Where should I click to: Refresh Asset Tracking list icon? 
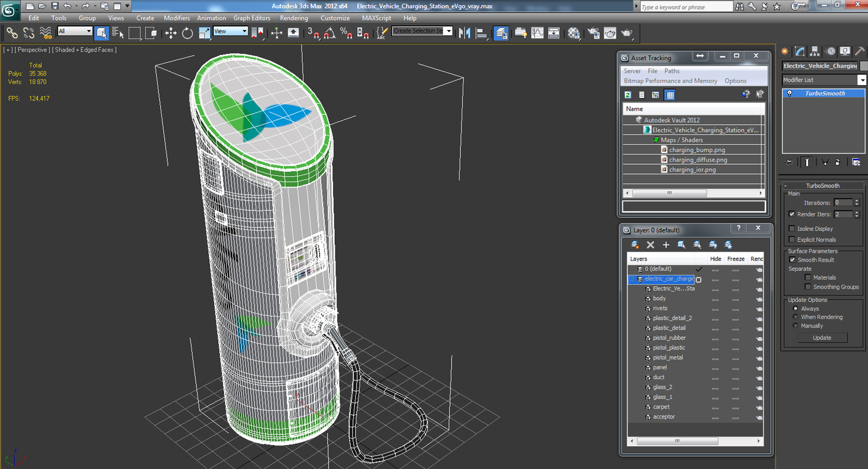point(628,94)
